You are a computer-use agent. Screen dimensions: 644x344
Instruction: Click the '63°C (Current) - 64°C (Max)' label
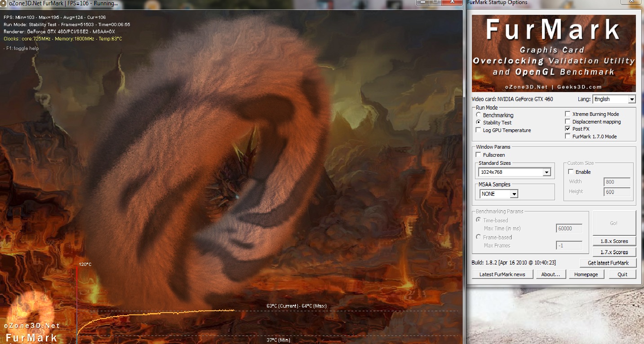tap(297, 306)
